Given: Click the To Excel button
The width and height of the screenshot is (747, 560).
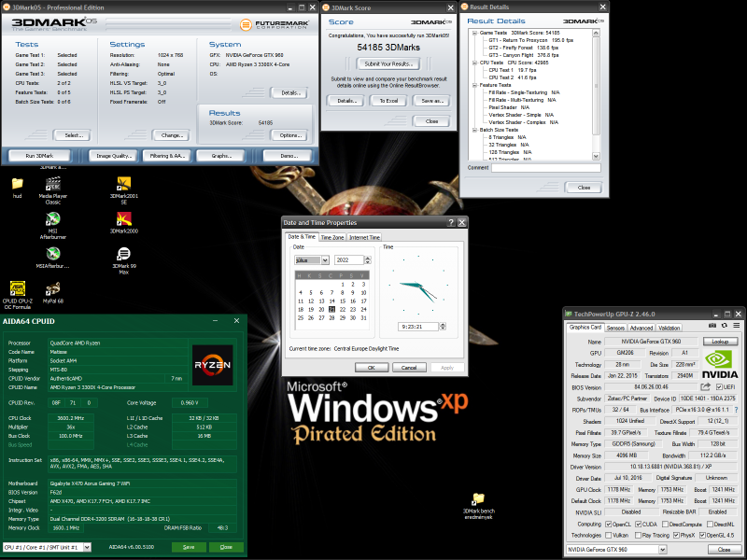Looking at the screenshot, I should [x=388, y=101].
